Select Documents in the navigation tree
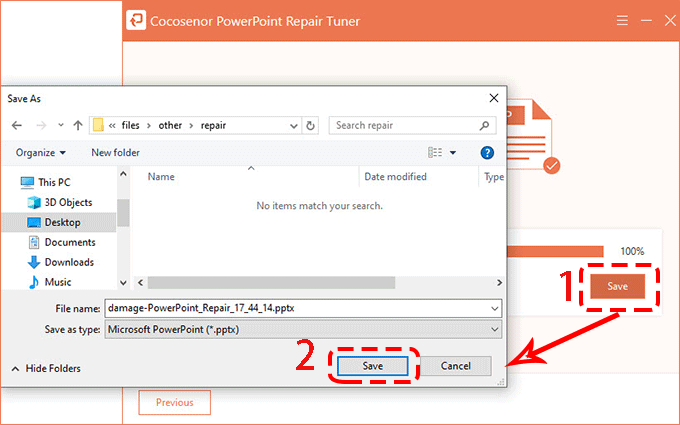The width and height of the screenshot is (680, 425). click(62, 242)
